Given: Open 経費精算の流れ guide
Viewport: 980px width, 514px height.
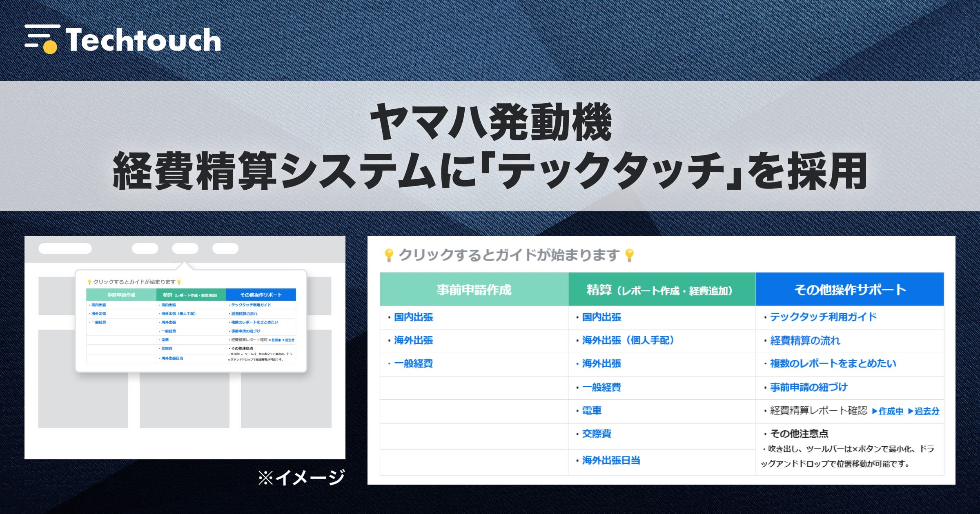Looking at the screenshot, I should (x=805, y=341).
